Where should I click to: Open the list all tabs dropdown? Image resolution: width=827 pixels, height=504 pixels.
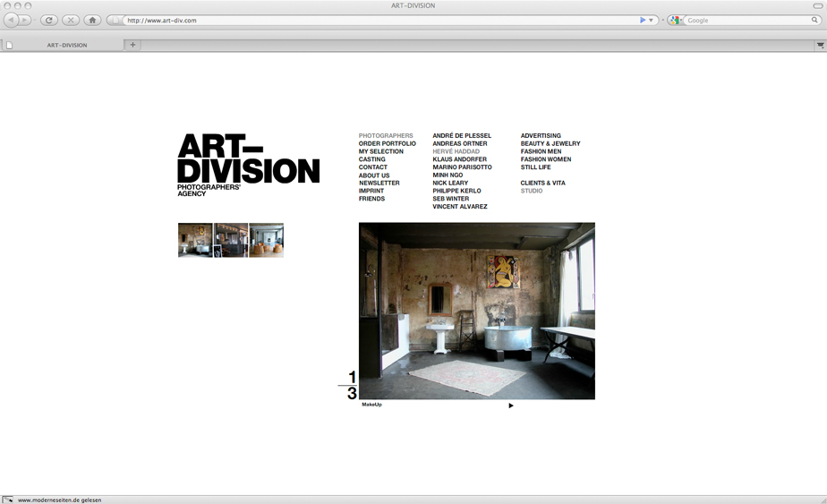[819, 45]
